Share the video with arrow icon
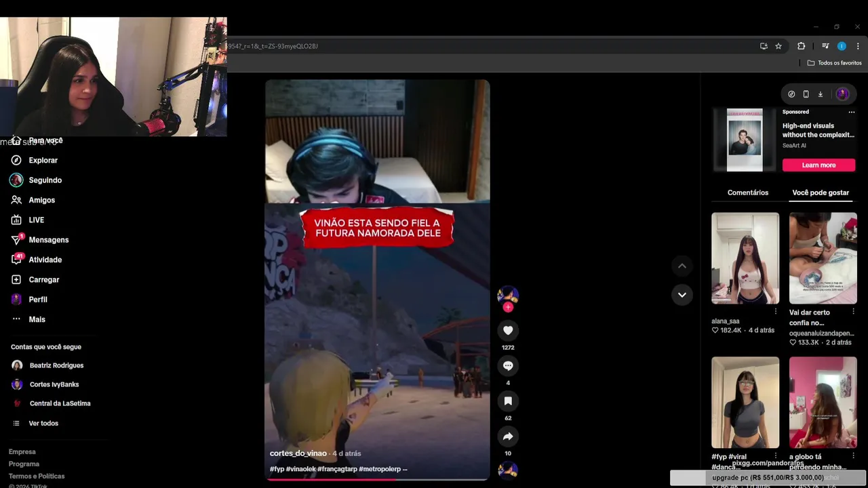This screenshot has height=488, width=868. 508,436
